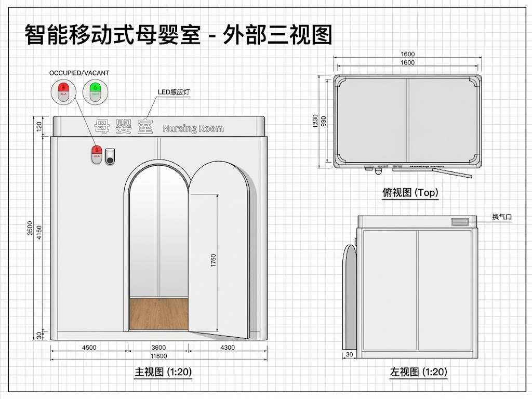Click the Nursing Room sign text

pos(193,129)
